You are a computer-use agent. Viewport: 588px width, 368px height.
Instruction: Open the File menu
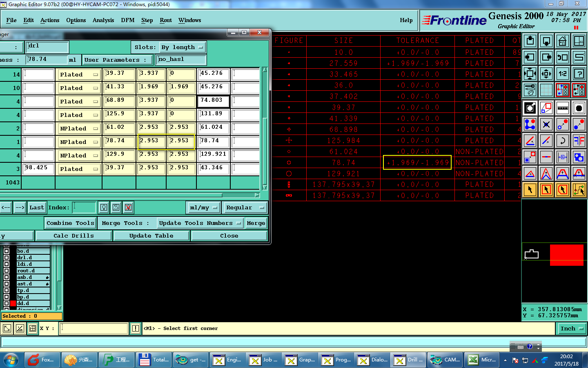(x=11, y=20)
